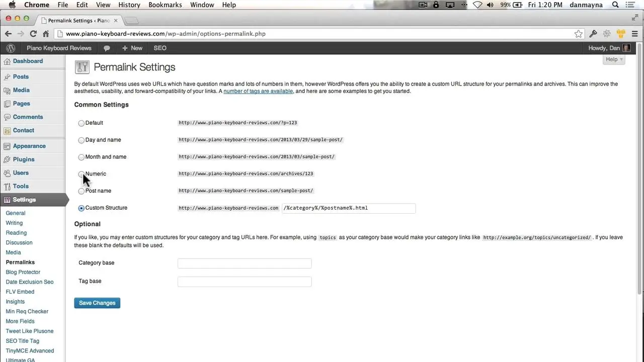The width and height of the screenshot is (644, 362).
Task: Open the SEO menu in admin bar
Action: click(160, 48)
